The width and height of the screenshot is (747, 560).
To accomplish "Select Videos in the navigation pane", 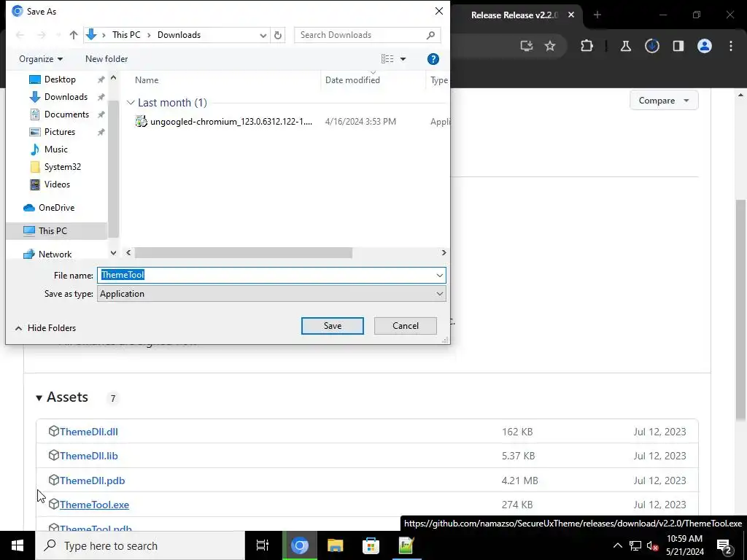I will point(57,184).
